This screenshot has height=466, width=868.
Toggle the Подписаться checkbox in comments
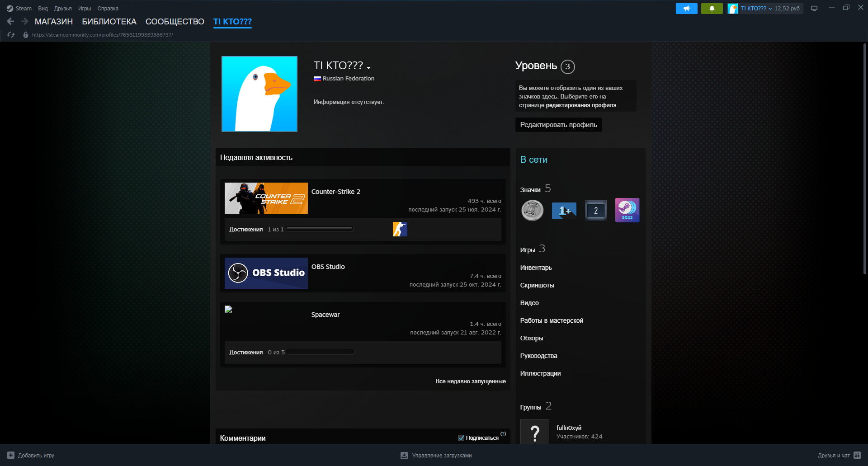tap(461, 438)
